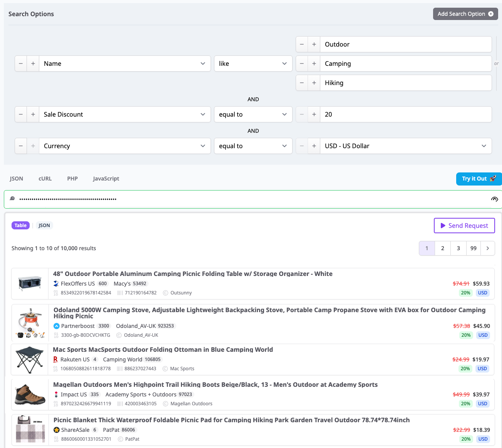Click the Add Search Option button
Image resolution: width=502 pixels, height=448 pixels.
(x=465, y=14)
